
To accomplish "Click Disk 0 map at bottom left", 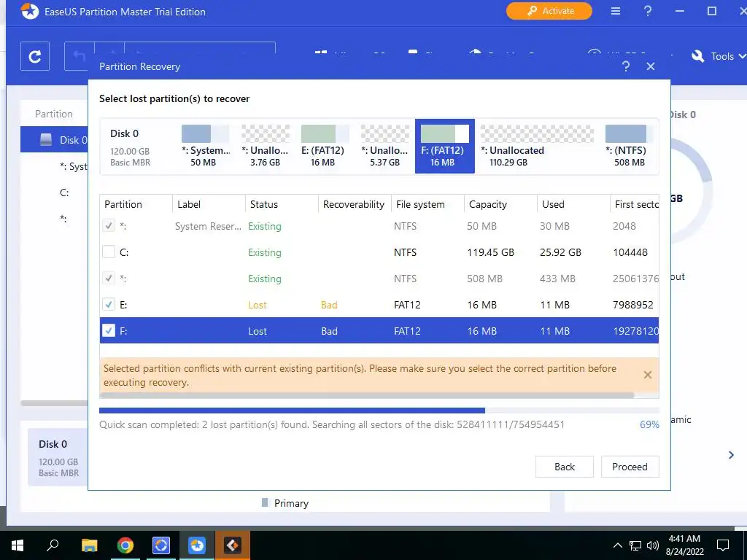I will point(58,457).
